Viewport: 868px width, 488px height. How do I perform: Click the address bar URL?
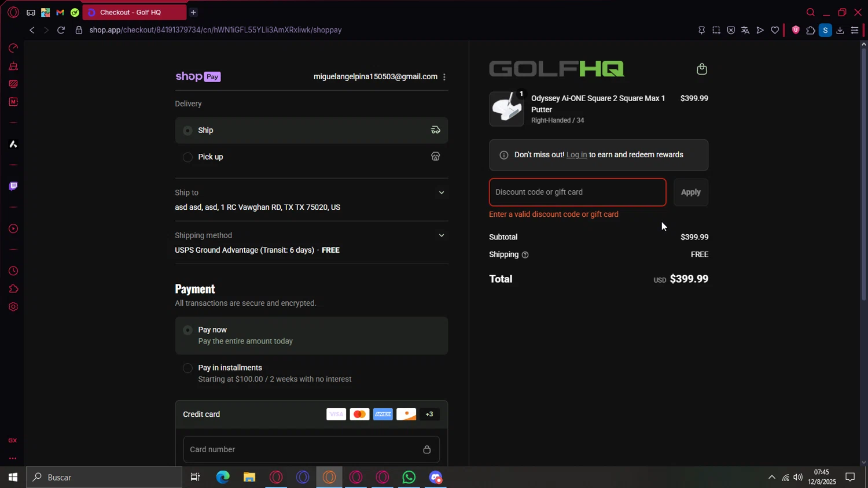point(215,30)
